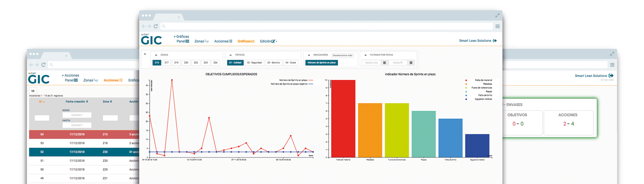Screen dimensions: 644x184
Task: Collapse the TÓPICOS filter section
Action: (x=230, y=55)
